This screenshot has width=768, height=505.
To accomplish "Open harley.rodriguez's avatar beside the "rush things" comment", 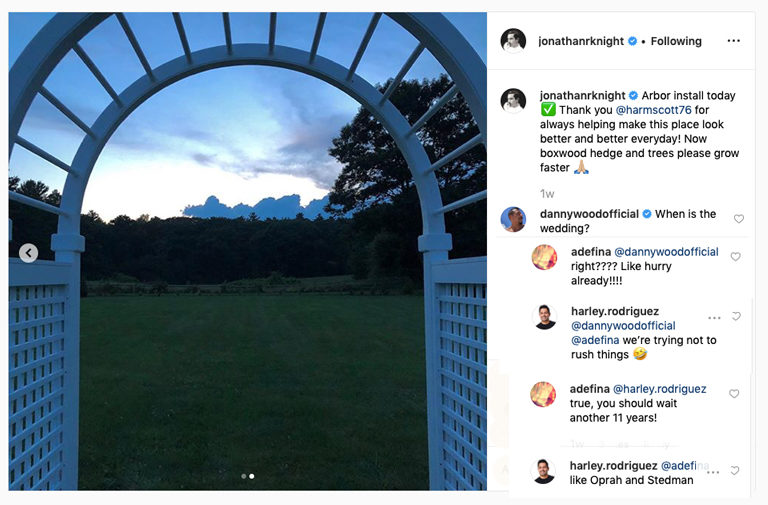I will tap(544, 317).
